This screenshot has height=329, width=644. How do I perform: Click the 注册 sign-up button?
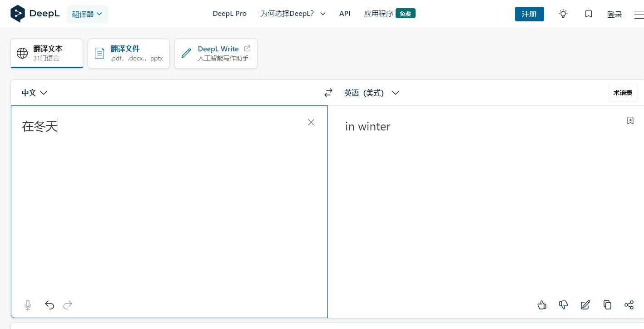pos(529,14)
